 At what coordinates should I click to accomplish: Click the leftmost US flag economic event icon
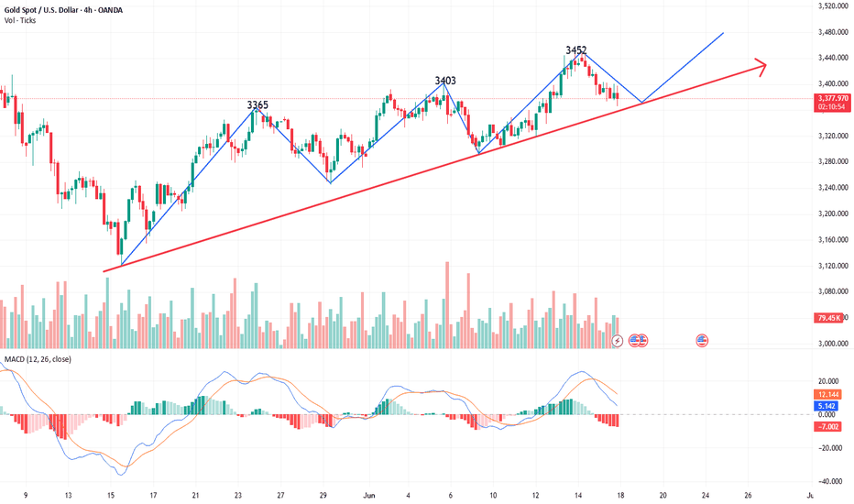pyautogui.click(x=634, y=341)
